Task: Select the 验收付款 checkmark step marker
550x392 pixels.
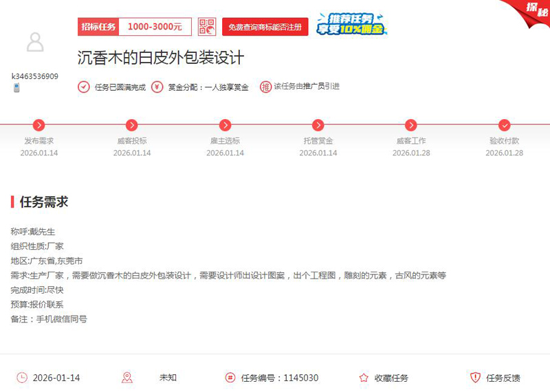Action: click(505, 125)
